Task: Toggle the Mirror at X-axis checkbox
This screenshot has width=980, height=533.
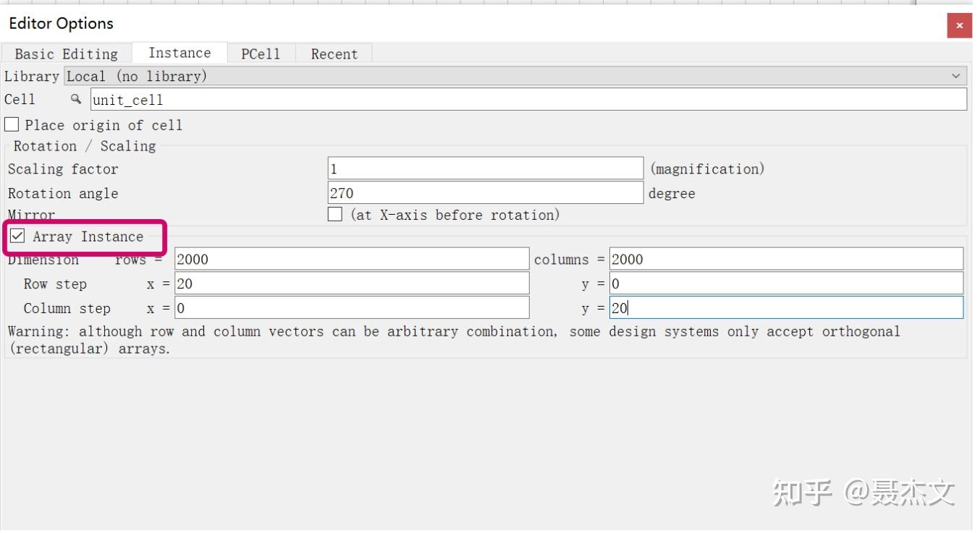Action: click(x=335, y=215)
